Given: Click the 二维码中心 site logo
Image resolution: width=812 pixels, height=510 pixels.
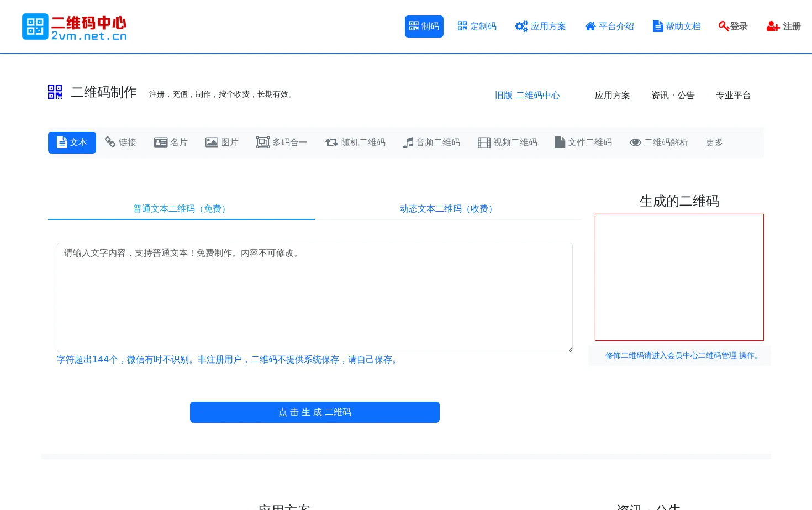Looking at the screenshot, I should (75, 27).
